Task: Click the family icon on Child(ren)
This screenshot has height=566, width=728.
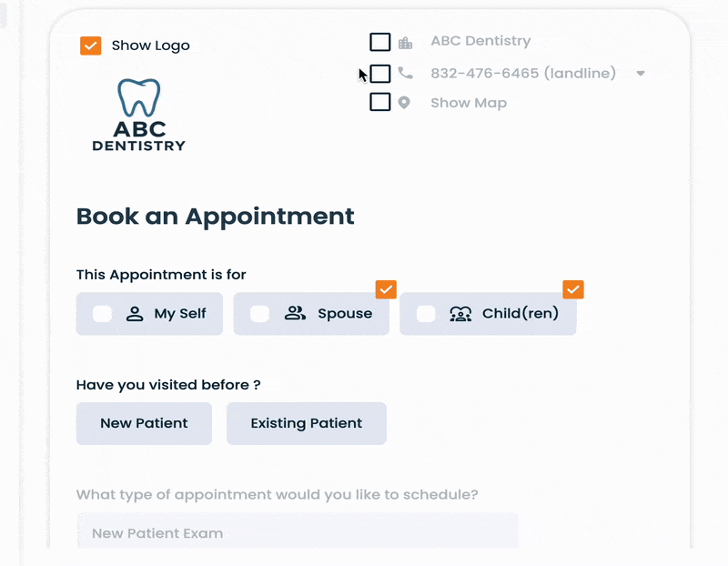Action: tap(460, 314)
